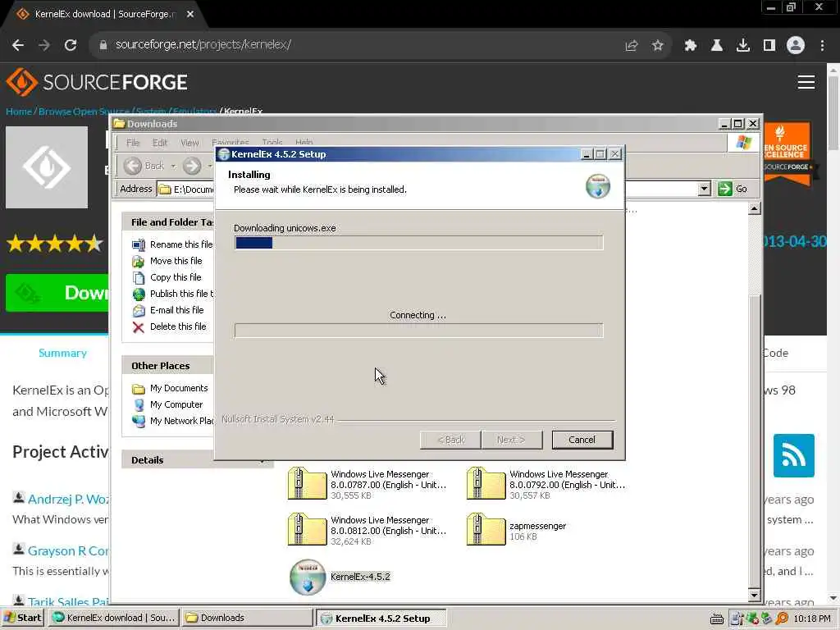Click the Downloads window scroll up arrow
The image size is (840, 630).
pos(755,209)
